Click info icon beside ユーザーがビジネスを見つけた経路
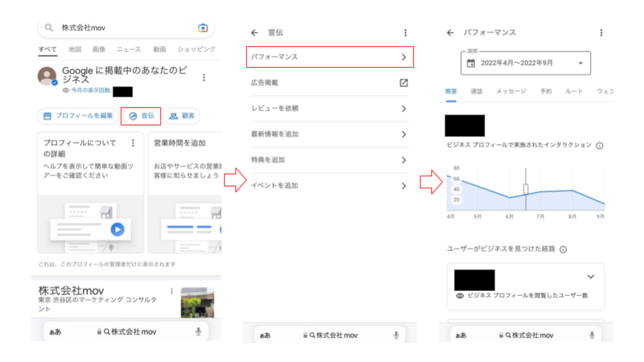644x362 pixels. [563, 249]
